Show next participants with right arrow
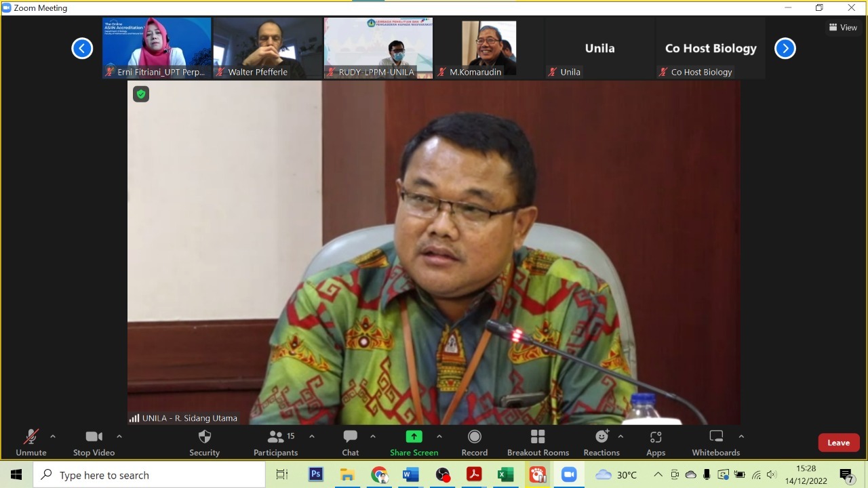Screen dimensions: 868x488 click(x=785, y=48)
